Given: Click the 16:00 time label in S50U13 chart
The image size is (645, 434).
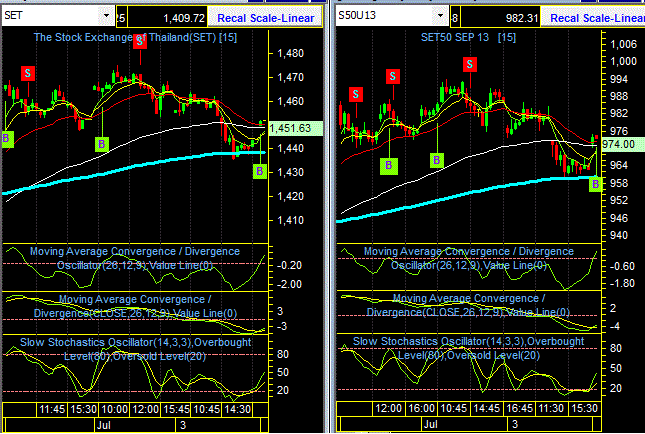Looking at the screenshot, I should click(422, 409).
